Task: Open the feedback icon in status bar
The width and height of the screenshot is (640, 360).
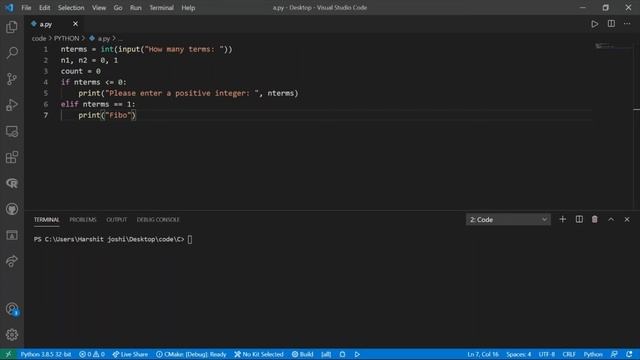Action: [x=614, y=354]
